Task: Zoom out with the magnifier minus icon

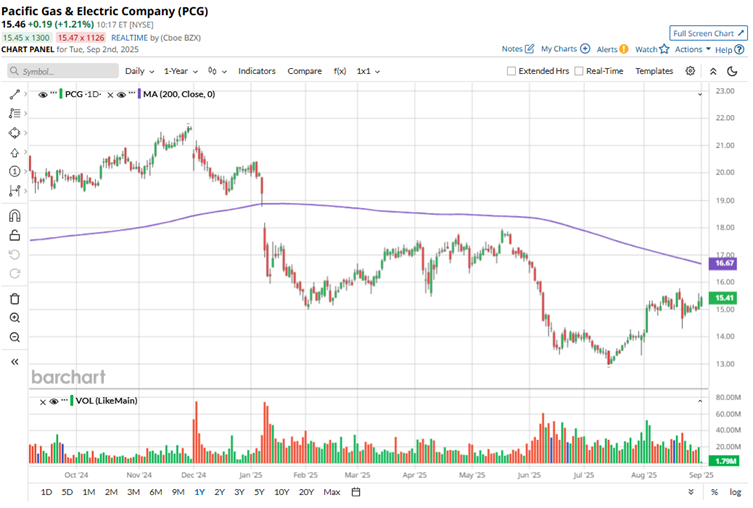Action: [15, 337]
